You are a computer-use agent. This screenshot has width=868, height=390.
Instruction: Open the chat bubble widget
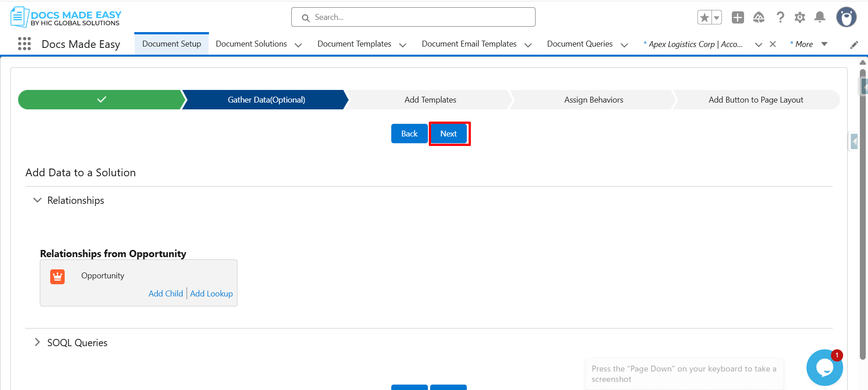[824, 367]
